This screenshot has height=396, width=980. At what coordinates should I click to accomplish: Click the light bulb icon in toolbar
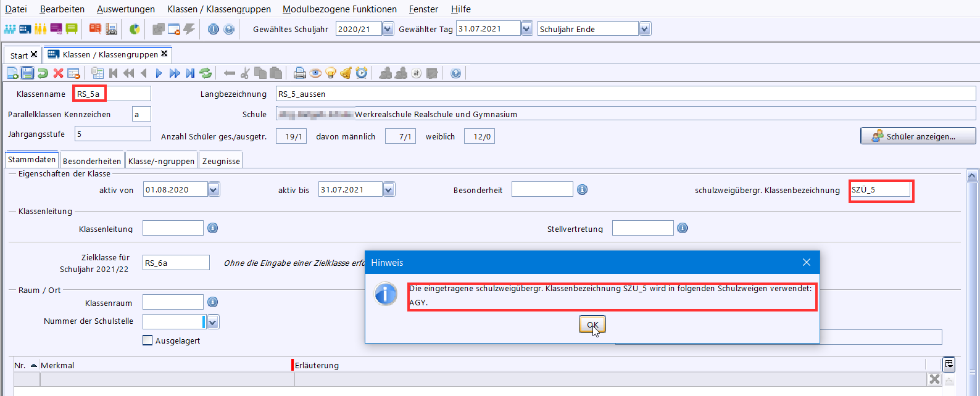(331, 73)
